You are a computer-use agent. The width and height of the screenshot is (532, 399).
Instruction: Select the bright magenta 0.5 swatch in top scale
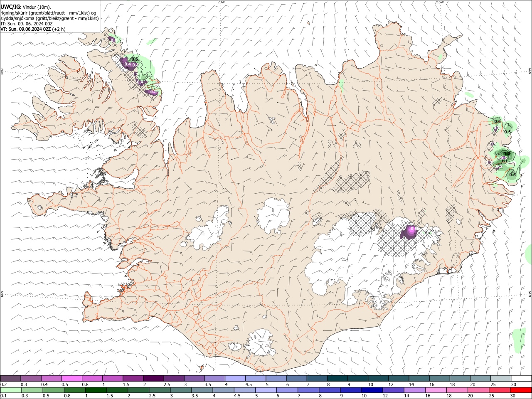pyautogui.click(x=71, y=378)
